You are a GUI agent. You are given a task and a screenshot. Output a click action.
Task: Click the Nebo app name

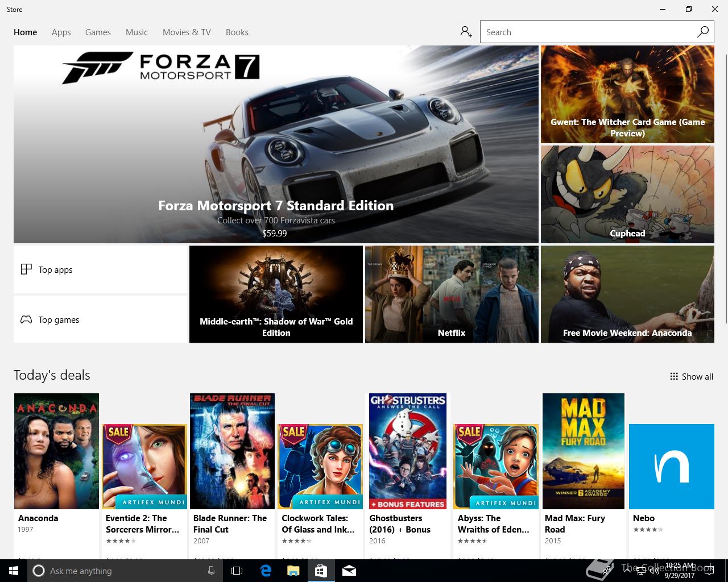coord(644,518)
